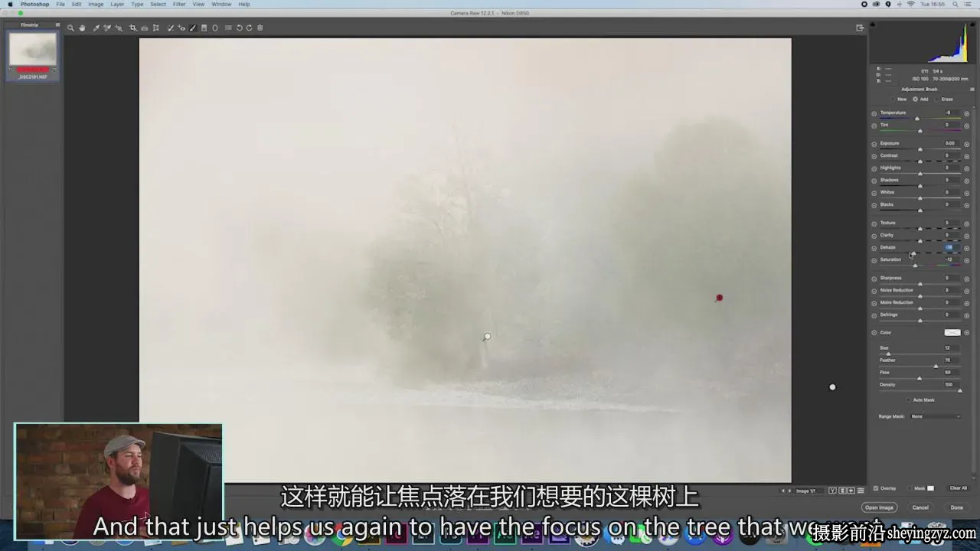Click the red adjustment brush pin
The width and height of the screenshot is (980, 551).
click(x=719, y=298)
